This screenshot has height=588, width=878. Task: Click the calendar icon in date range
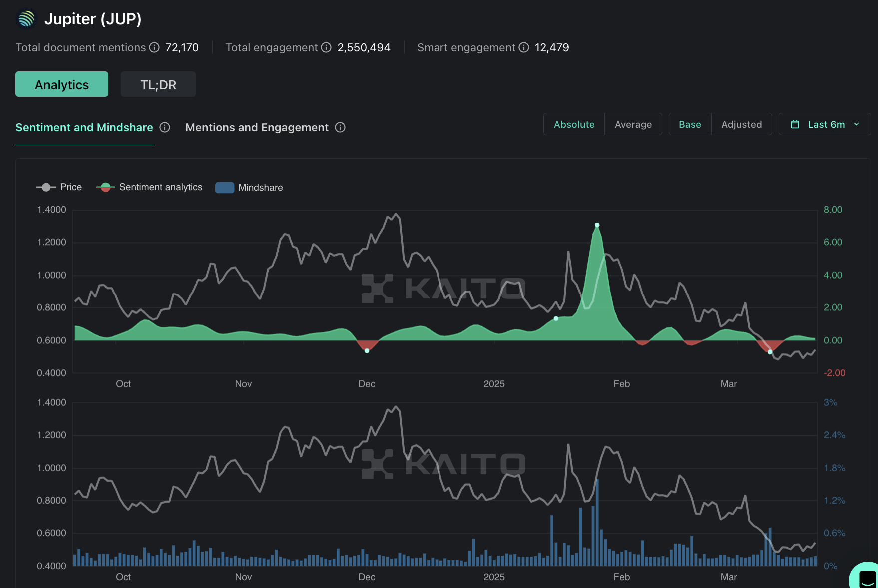click(795, 124)
